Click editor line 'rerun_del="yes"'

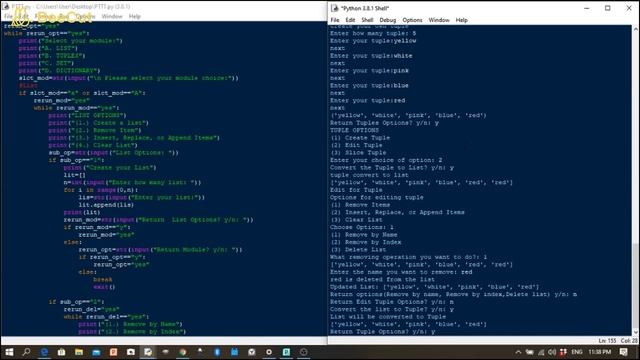[91, 309]
